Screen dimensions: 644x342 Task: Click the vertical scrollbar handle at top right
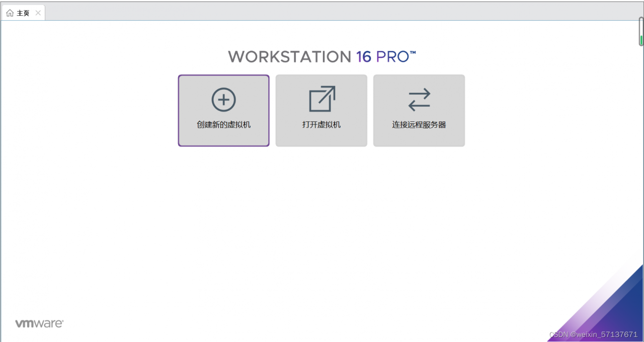pos(641,32)
